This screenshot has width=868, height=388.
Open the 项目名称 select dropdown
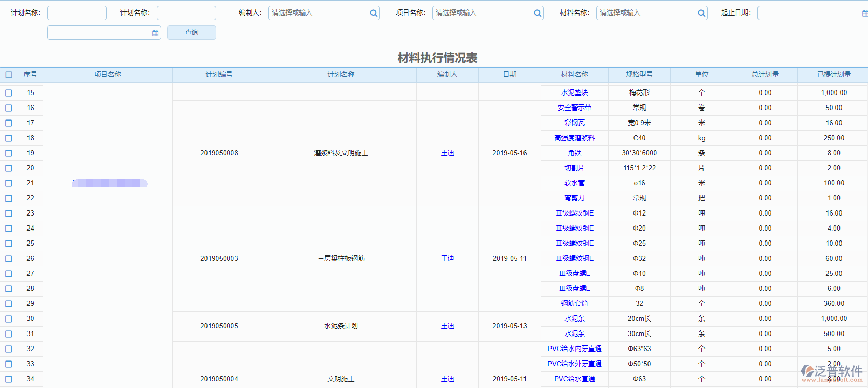click(488, 13)
